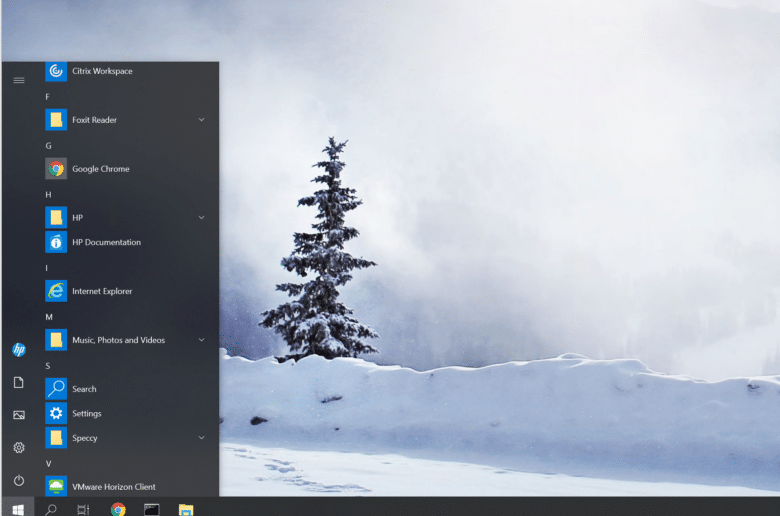Click the "Music, Photos and Videos" label

click(x=118, y=340)
